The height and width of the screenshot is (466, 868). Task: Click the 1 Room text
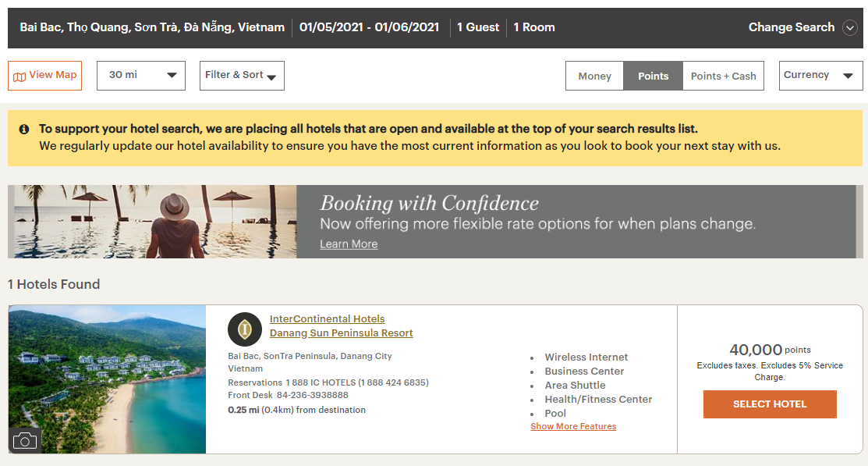click(533, 27)
